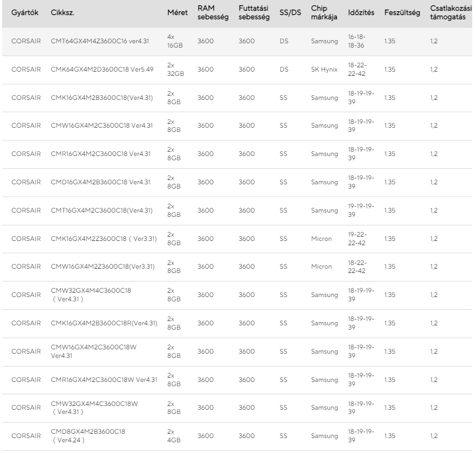Select part number CMR16GX4M2C3600C18W Ver4.31
Viewport: 476px width, 453px height.
tap(104, 379)
